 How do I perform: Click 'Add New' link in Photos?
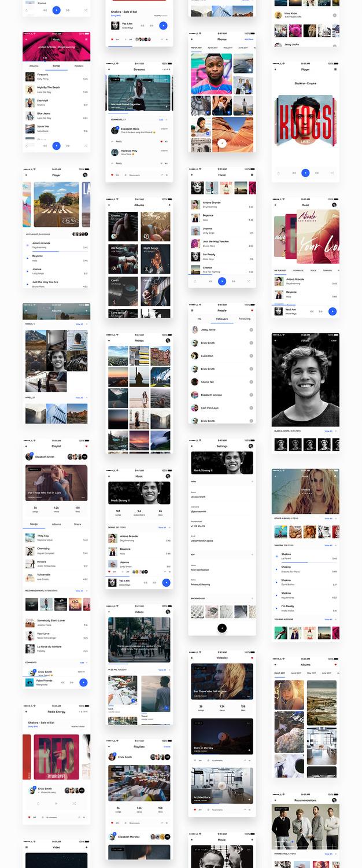249,39
